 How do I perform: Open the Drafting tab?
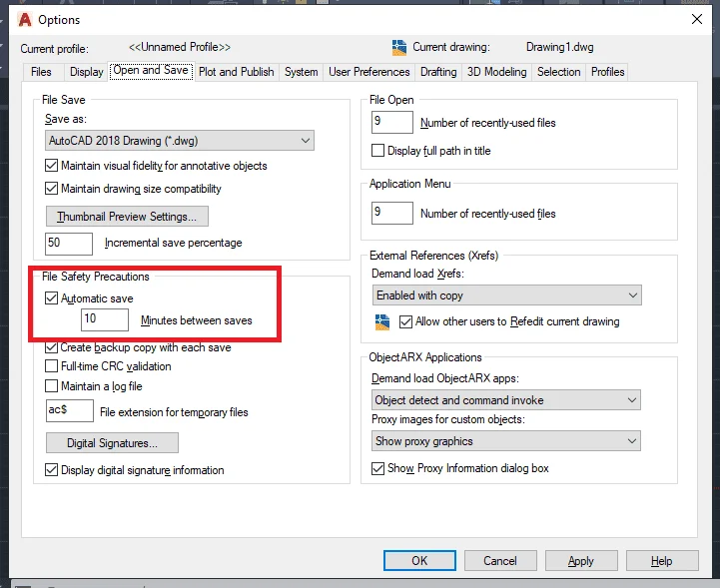click(438, 72)
